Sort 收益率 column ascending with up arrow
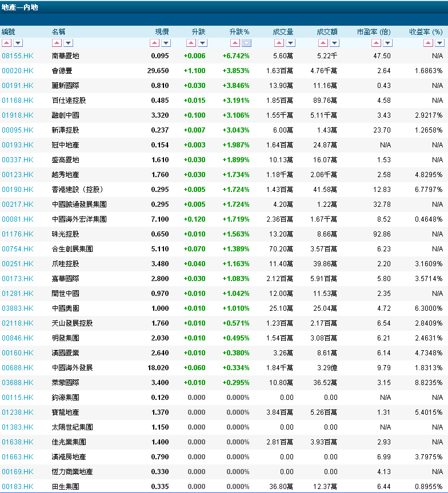The height and width of the screenshot is (493, 448). click(x=428, y=43)
